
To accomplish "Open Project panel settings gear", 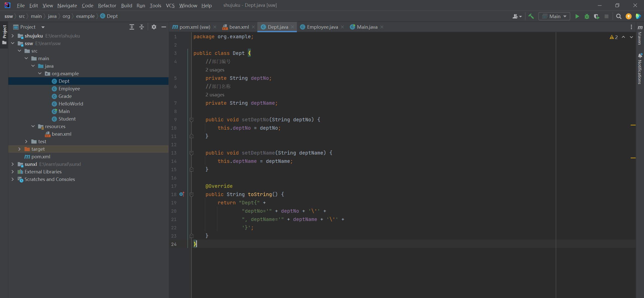I will pyautogui.click(x=154, y=27).
